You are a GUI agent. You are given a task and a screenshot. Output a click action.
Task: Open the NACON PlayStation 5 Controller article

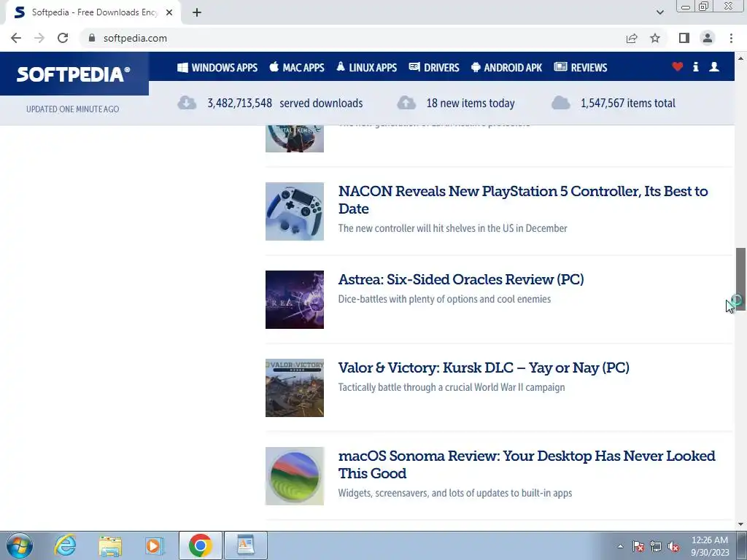[x=523, y=200]
